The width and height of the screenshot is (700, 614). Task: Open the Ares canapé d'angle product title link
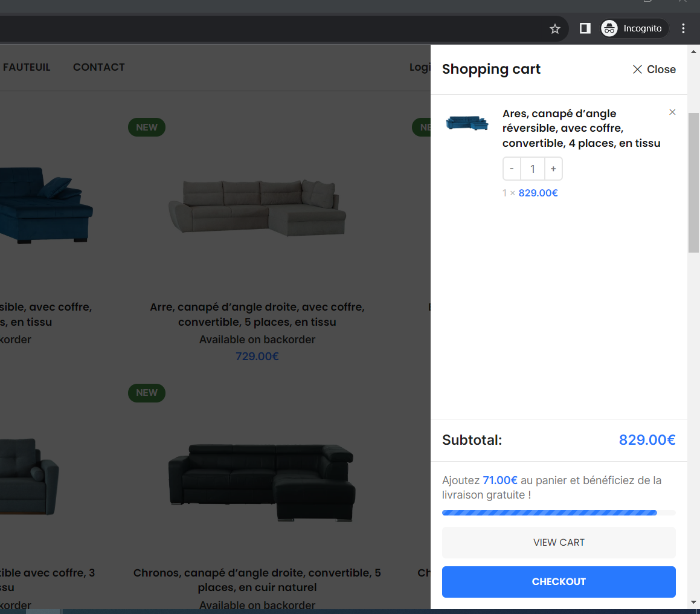point(581,128)
